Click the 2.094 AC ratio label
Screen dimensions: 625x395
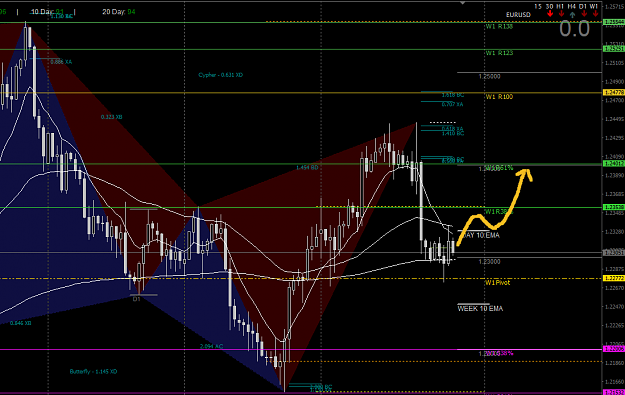pyautogui.click(x=211, y=346)
